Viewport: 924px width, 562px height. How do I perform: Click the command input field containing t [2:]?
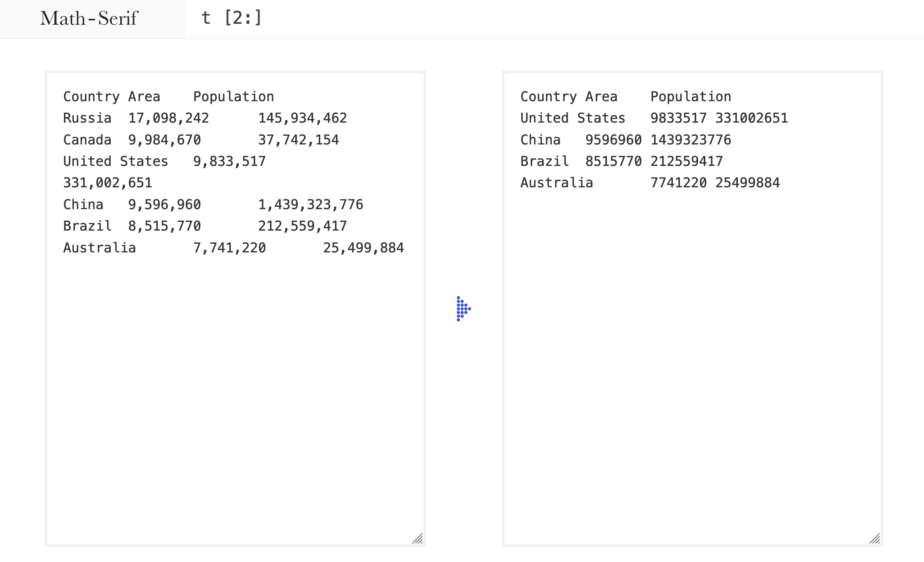pyautogui.click(x=554, y=19)
